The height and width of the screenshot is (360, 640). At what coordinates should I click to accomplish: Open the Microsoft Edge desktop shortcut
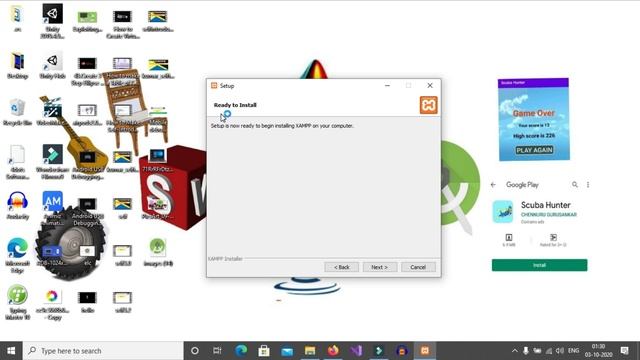[x=17, y=255]
